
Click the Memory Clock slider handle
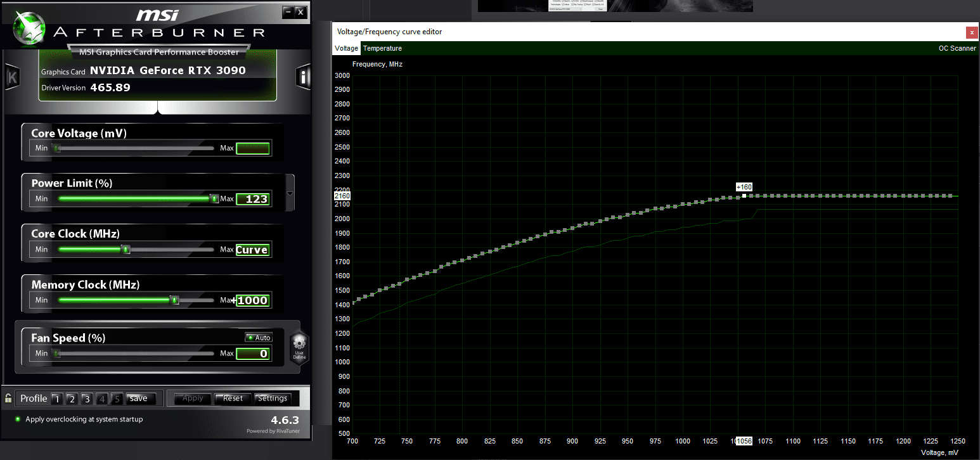coord(175,300)
